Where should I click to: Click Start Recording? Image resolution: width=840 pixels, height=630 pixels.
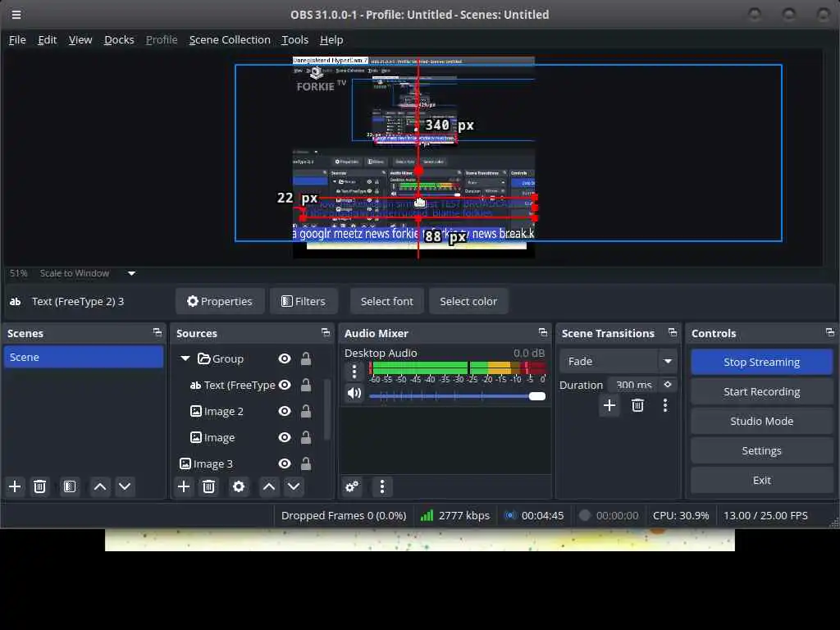761,391
